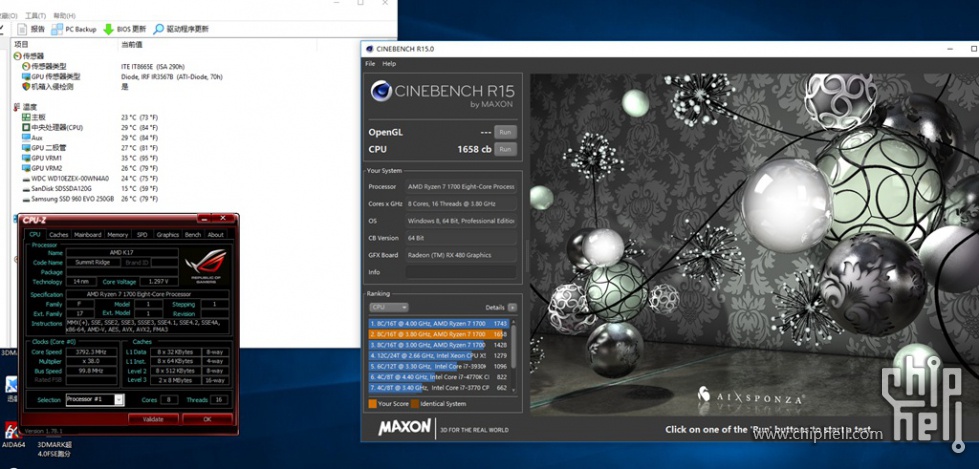Viewport: 979px width, 469px height.
Task: Open AIDA64 desktop shortcut icon
Action: (12, 435)
